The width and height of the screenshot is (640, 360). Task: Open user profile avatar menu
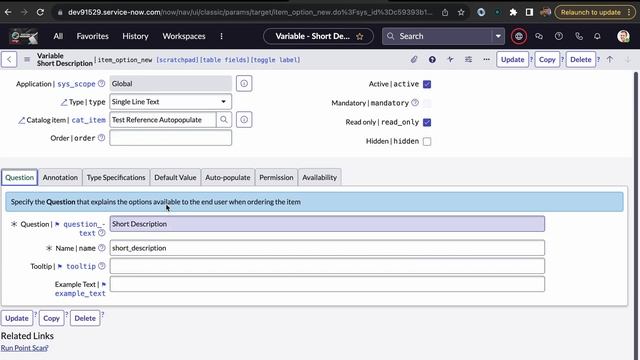point(623,36)
